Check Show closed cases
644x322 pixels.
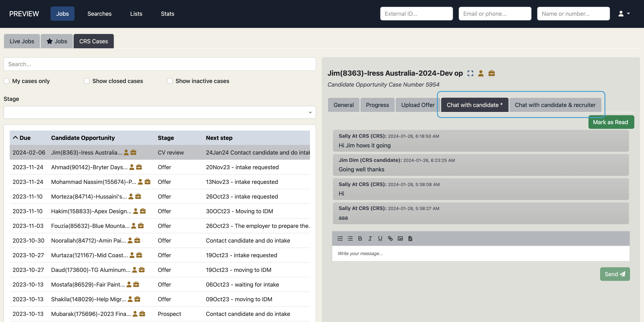(87, 81)
